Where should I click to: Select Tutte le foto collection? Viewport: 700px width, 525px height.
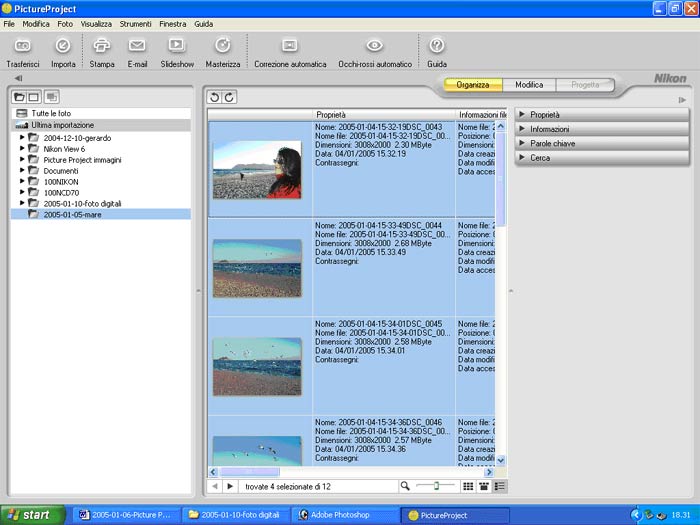pyautogui.click(x=101, y=113)
